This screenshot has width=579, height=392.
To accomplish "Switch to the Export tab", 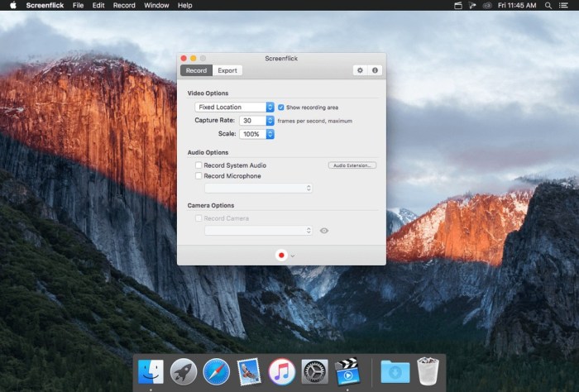I will (227, 70).
